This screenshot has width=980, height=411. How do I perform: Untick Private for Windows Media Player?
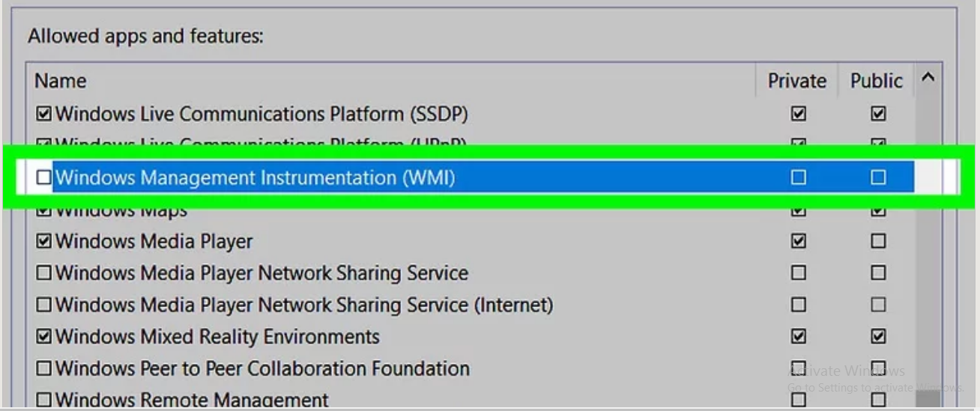point(799,241)
